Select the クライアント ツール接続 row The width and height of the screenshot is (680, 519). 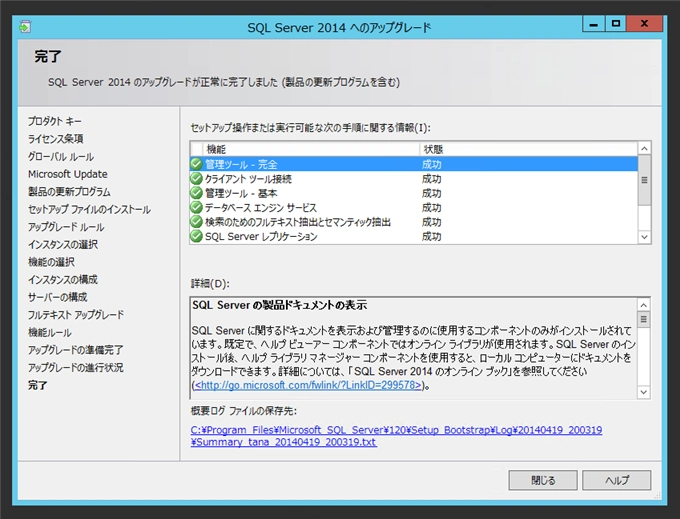click(414, 179)
